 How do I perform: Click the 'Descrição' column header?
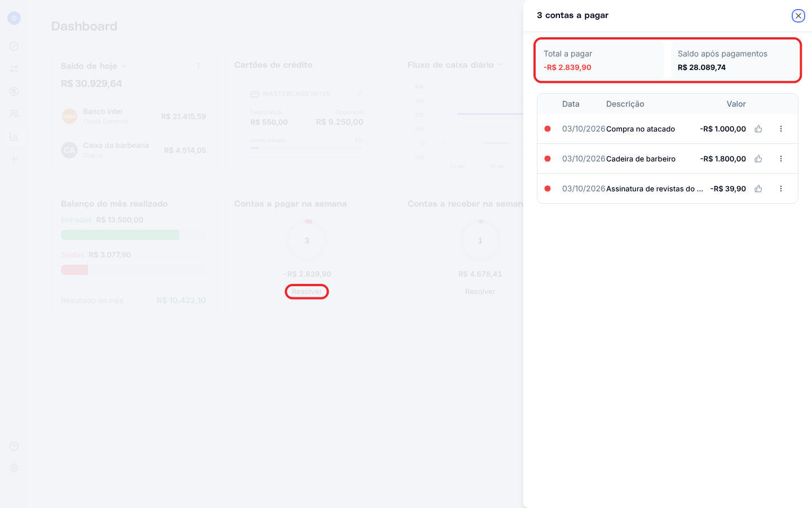point(625,104)
